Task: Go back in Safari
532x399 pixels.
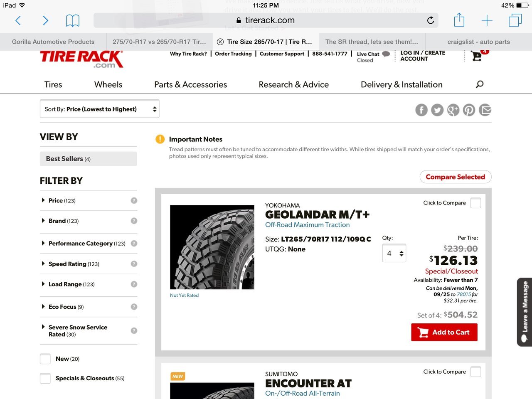Action: pyautogui.click(x=18, y=20)
